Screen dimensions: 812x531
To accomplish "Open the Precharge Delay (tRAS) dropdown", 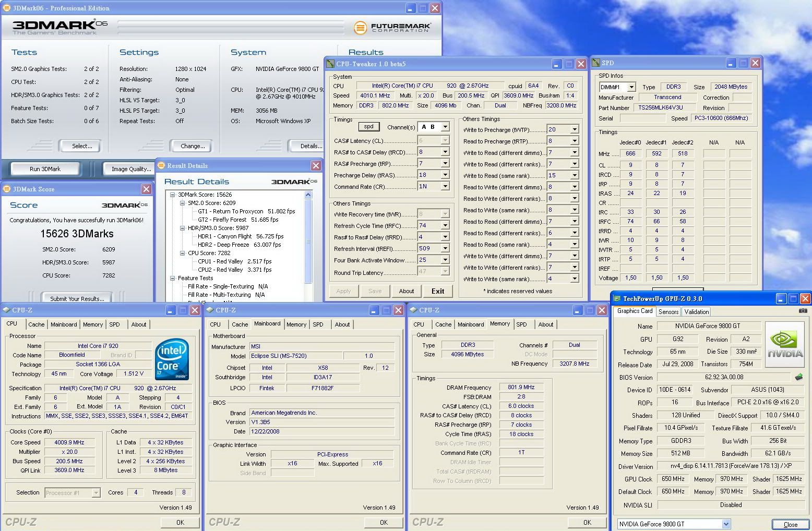I will (445, 175).
